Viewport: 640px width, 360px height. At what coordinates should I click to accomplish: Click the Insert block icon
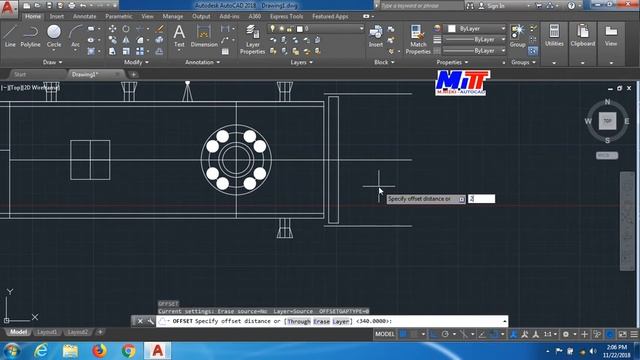pyautogui.click(x=376, y=36)
